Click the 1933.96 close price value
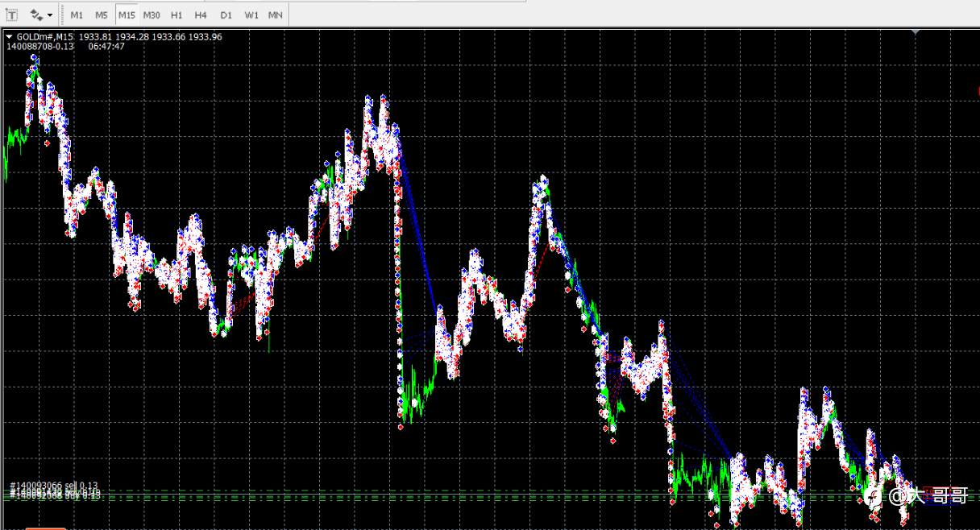Screen dimensions: 980x530 [206, 37]
